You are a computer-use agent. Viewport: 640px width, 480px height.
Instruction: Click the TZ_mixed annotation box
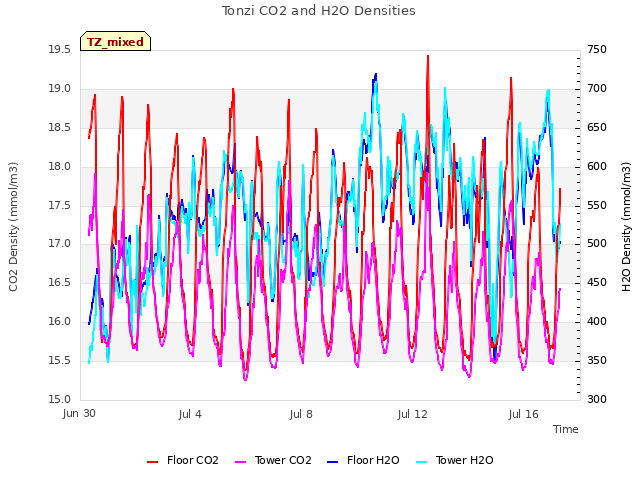click(x=116, y=41)
